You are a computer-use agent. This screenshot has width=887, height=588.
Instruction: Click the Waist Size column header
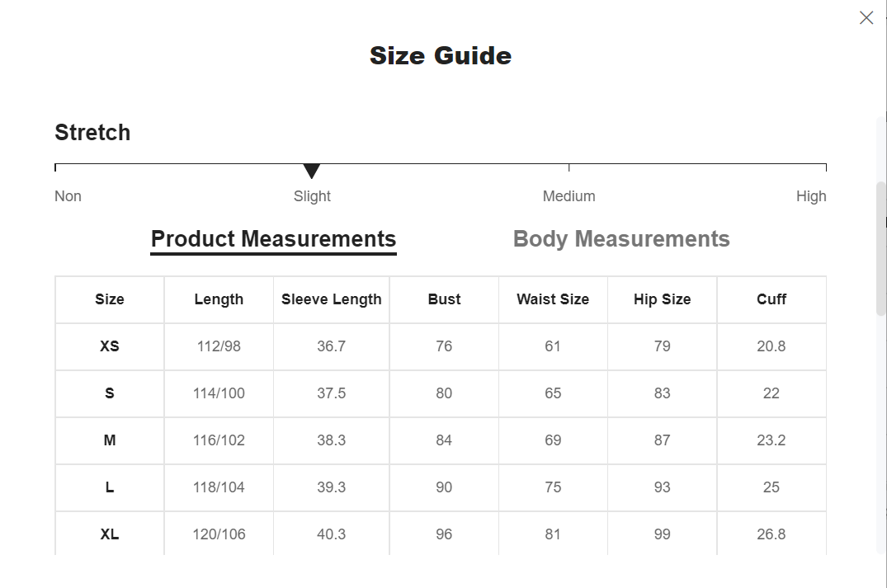coord(553,299)
